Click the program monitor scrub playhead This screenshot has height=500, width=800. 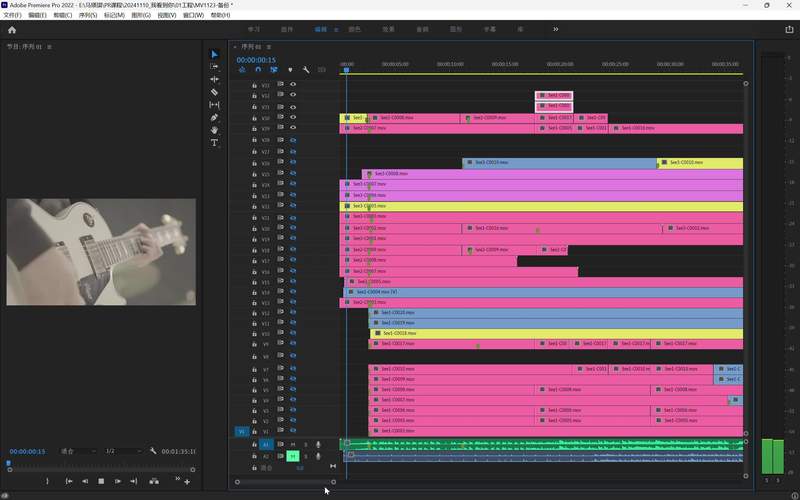click(9, 463)
